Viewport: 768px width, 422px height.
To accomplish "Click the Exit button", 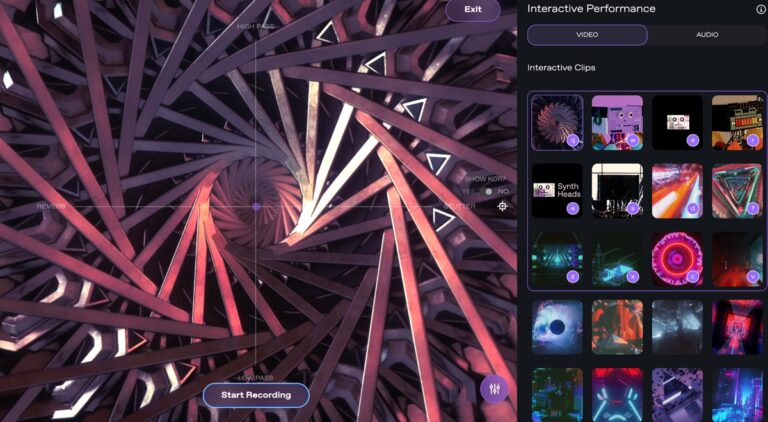I will click(473, 10).
